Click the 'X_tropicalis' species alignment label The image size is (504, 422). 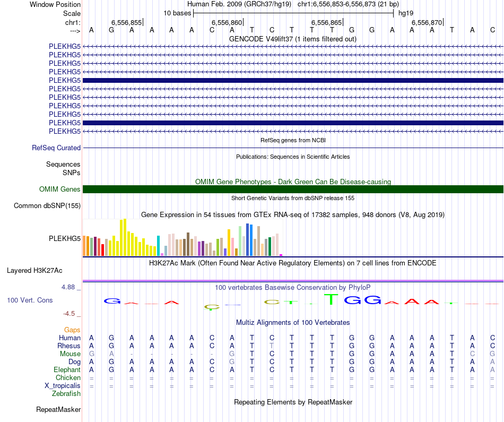coord(63,386)
